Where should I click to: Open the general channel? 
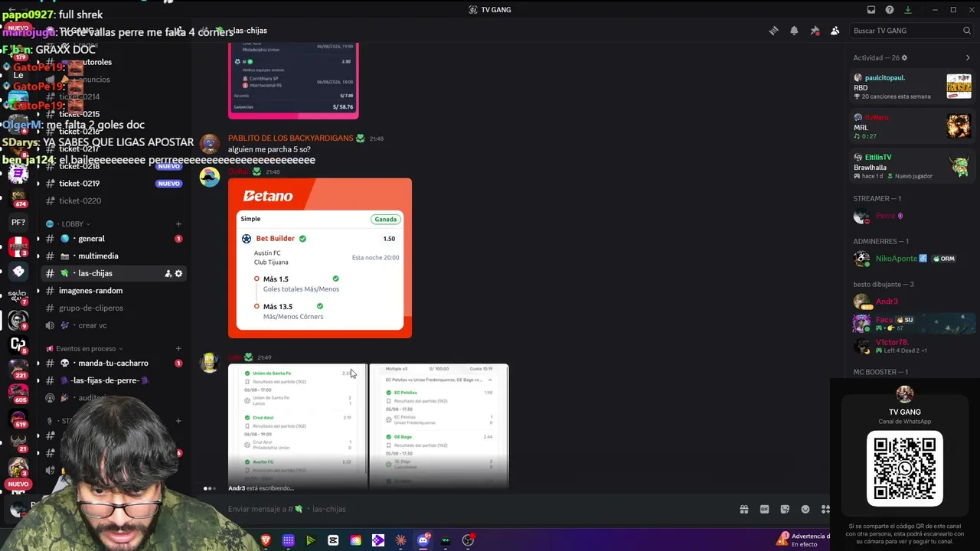pyautogui.click(x=113, y=239)
